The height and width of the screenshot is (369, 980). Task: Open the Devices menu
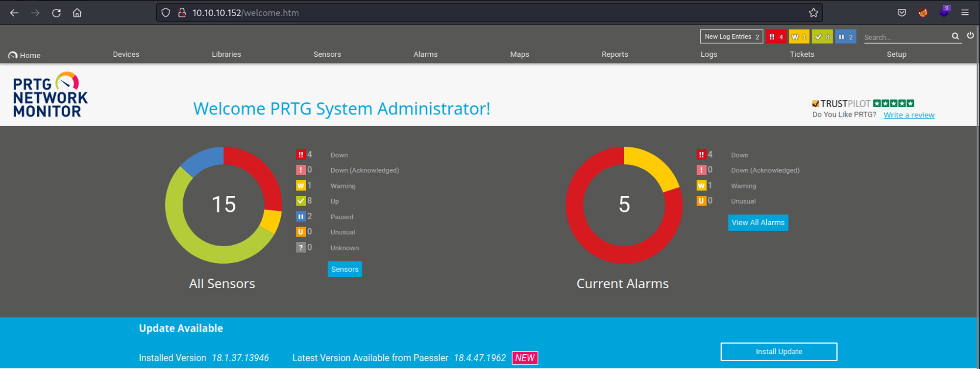pos(126,54)
